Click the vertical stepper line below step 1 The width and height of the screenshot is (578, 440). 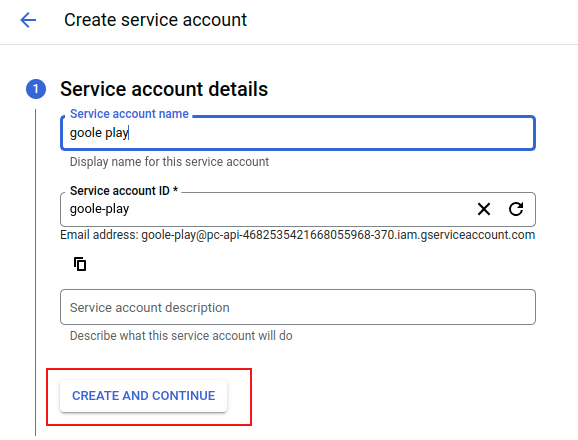[36, 273]
